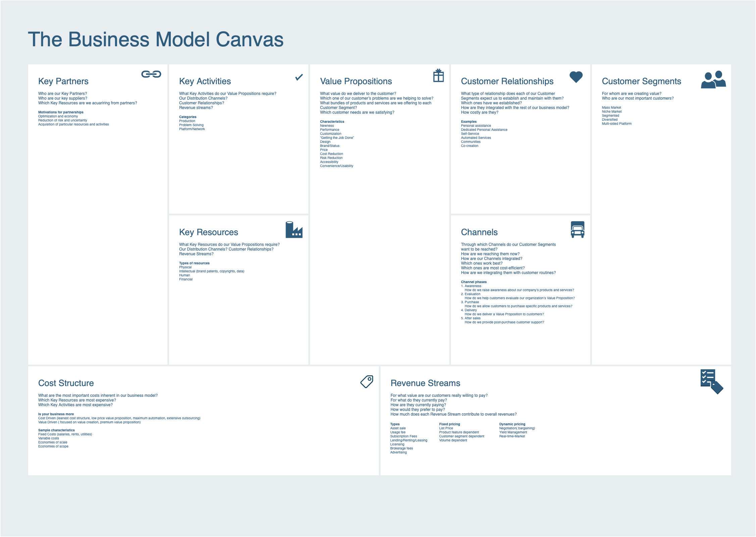756x537 pixels.
Task: Click the chain link icon in Key Partners
Action: pyautogui.click(x=151, y=74)
